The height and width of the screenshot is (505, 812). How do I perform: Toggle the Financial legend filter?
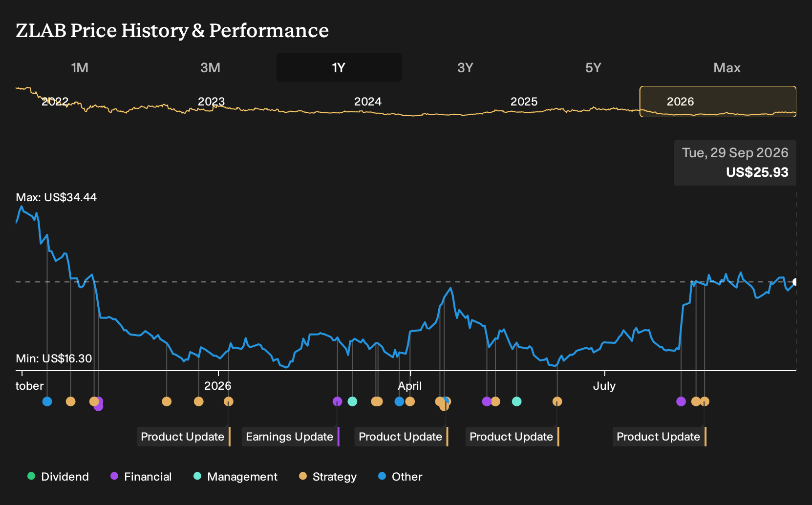coord(141,477)
